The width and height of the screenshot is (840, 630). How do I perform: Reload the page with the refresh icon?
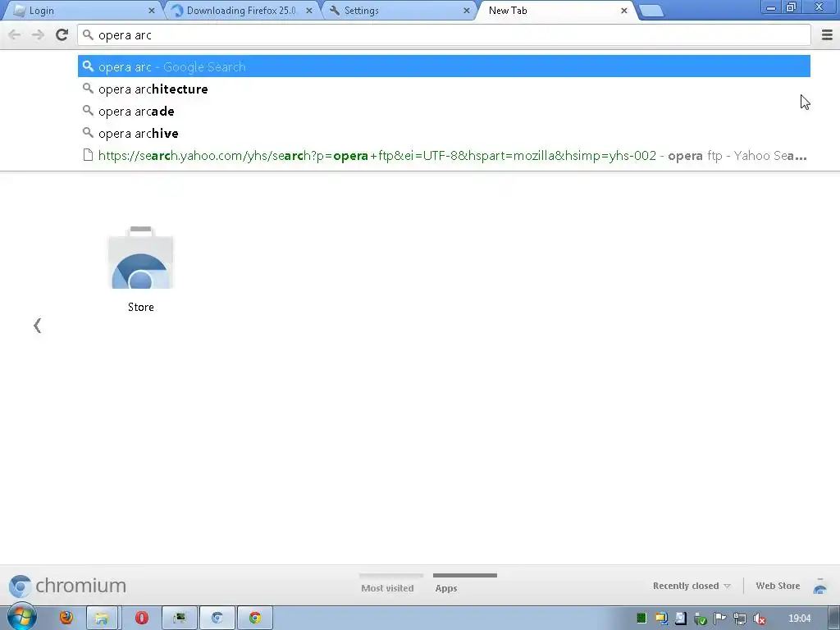pos(62,35)
